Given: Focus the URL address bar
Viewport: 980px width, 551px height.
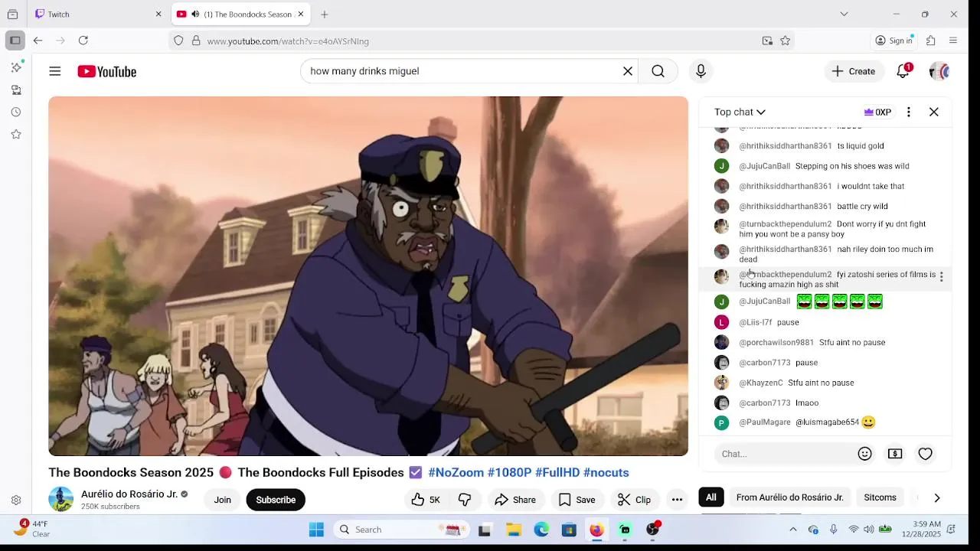Looking at the screenshot, I should coord(481,41).
